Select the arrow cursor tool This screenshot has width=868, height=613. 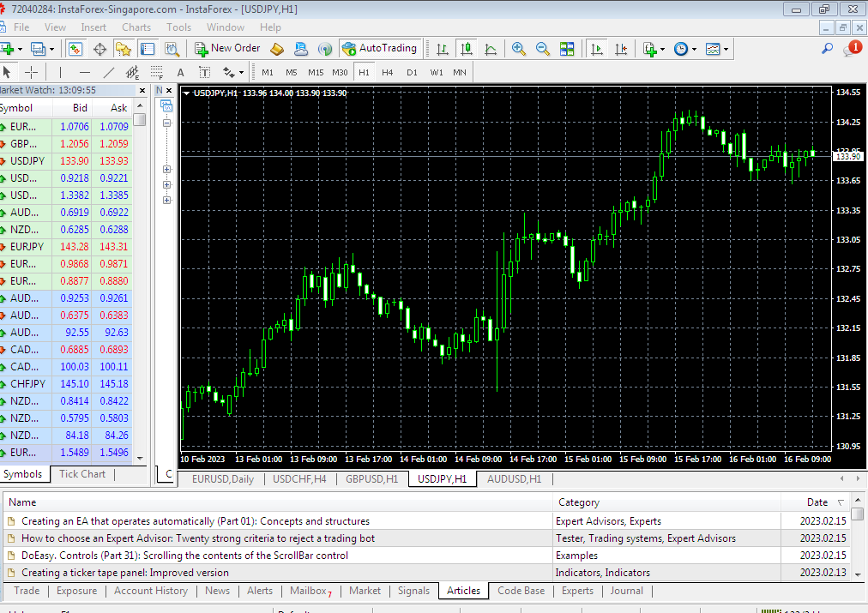point(7,73)
